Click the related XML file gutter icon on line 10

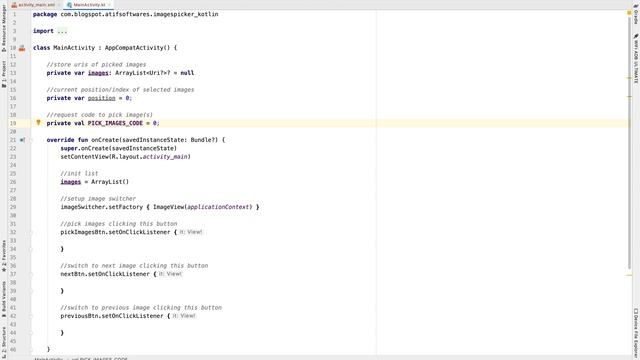coord(22,48)
